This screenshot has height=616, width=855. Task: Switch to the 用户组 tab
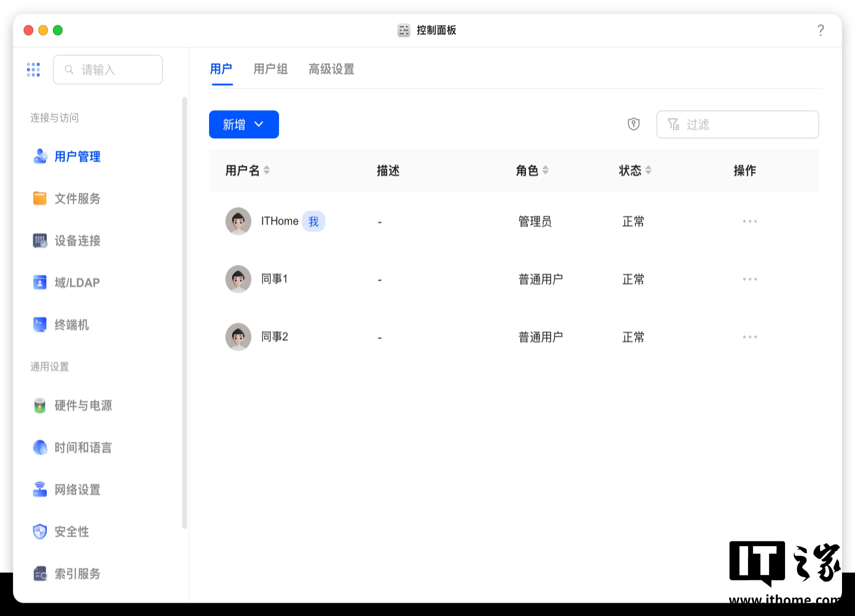(x=270, y=69)
